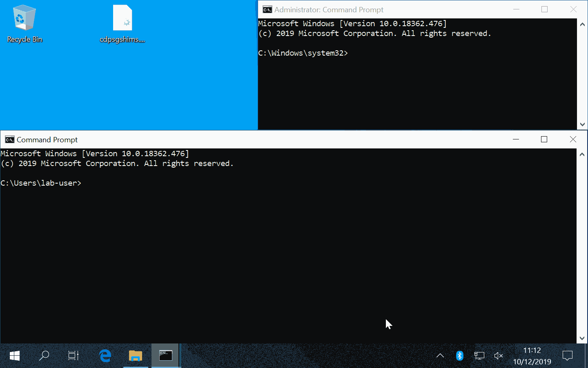The image size is (588, 368).
Task: Click scroll-down arrow in Administrator Command Prompt
Action: pyautogui.click(x=582, y=124)
